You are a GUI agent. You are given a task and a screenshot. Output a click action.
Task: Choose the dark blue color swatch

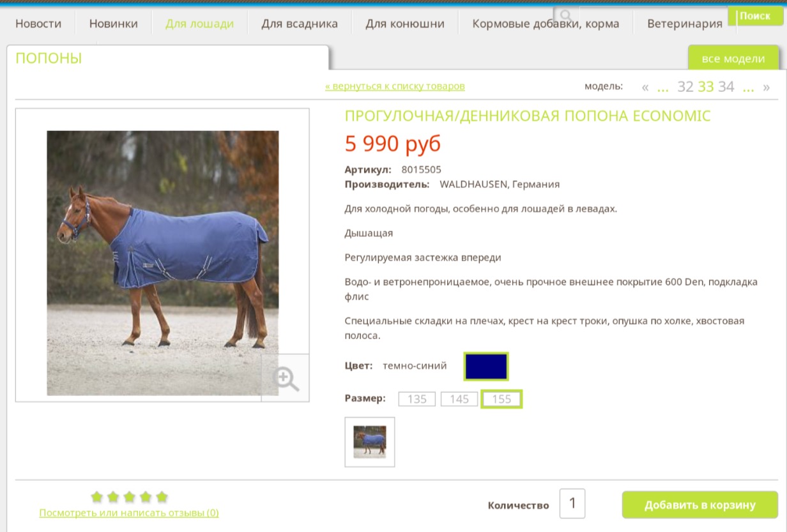(x=486, y=367)
